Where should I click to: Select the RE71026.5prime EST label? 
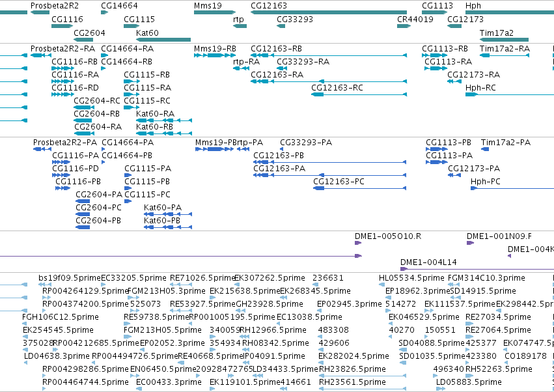point(202,278)
